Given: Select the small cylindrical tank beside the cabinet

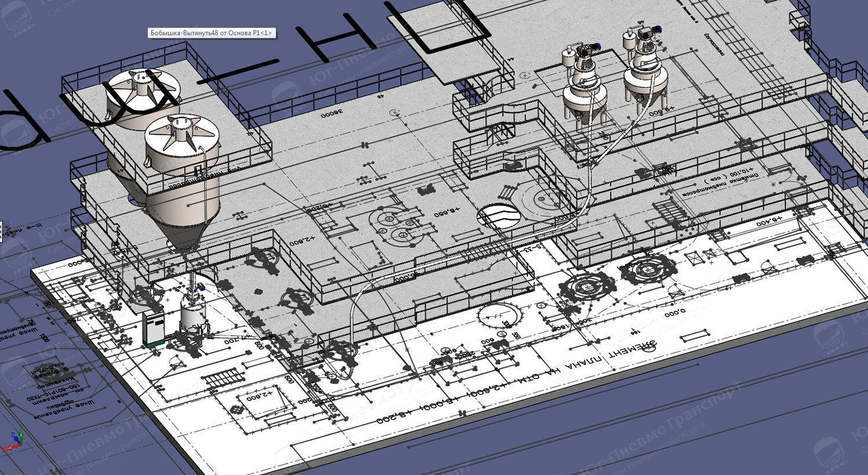Looking at the screenshot, I should (x=193, y=314).
